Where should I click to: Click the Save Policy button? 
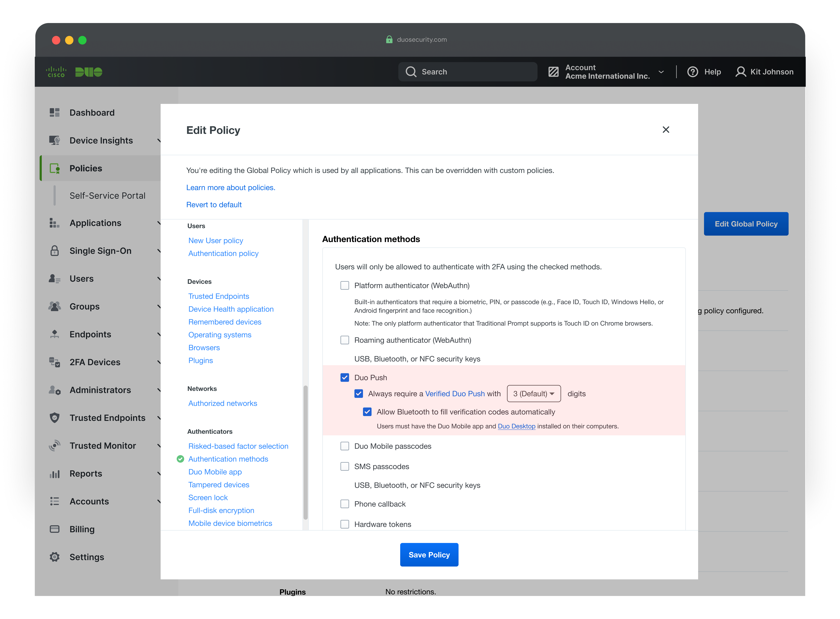[x=429, y=555]
